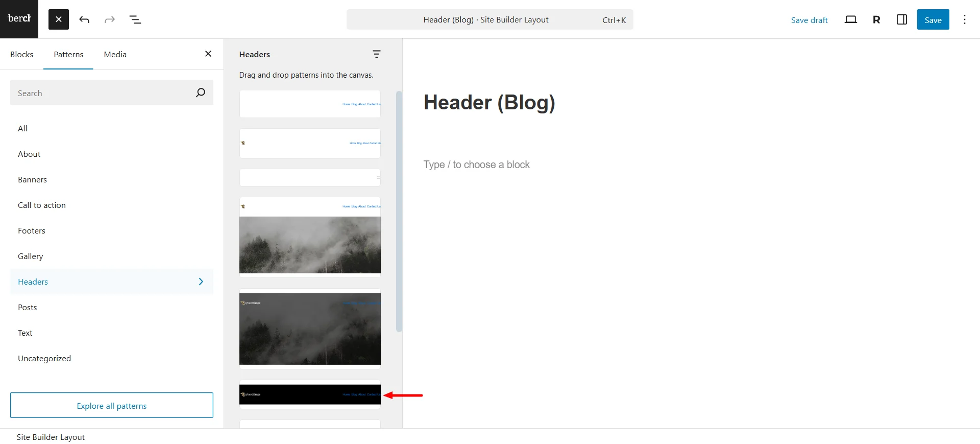Click the Headers panel heading
Image resolution: width=980 pixels, height=444 pixels.
tap(254, 54)
